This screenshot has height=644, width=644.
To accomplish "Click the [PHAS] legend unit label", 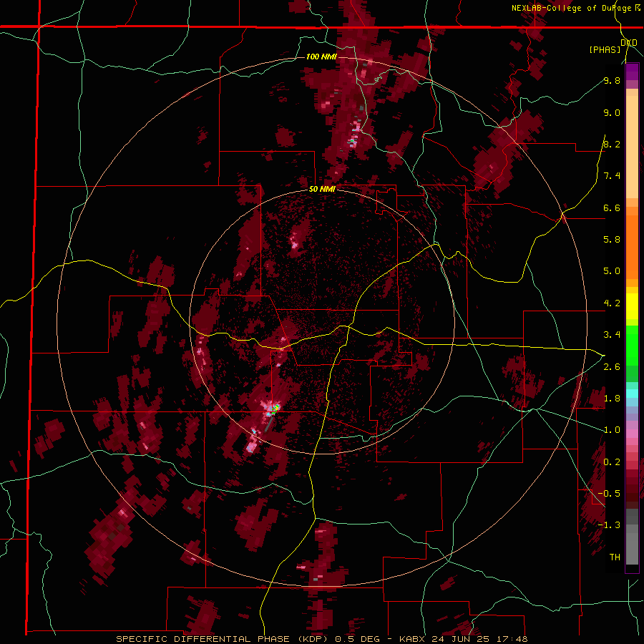I will [605, 49].
